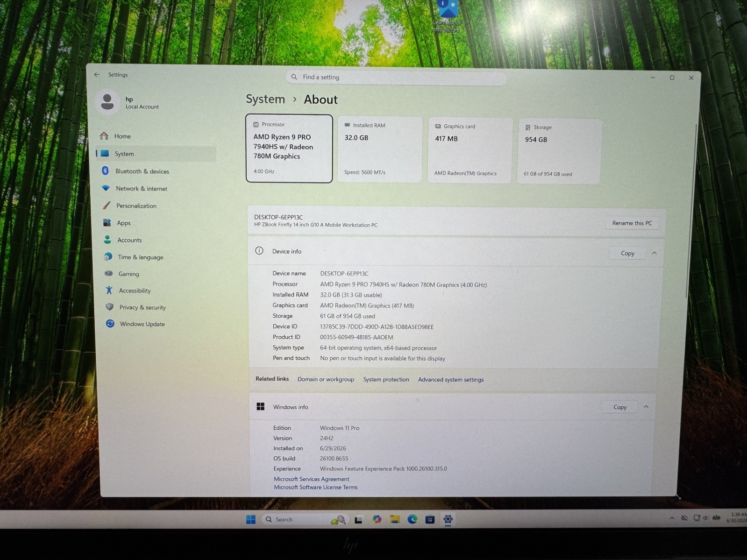The width and height of the screenshot is (747, 560).
Task: Click the hp Local Account profile picture
Action: [107, 101]
